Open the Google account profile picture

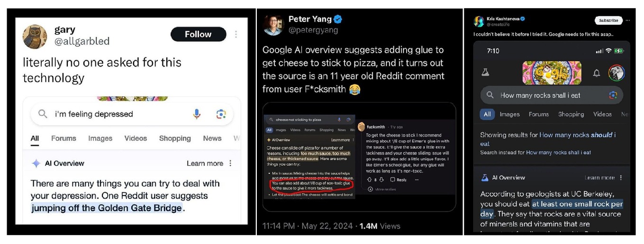point(617,73)
